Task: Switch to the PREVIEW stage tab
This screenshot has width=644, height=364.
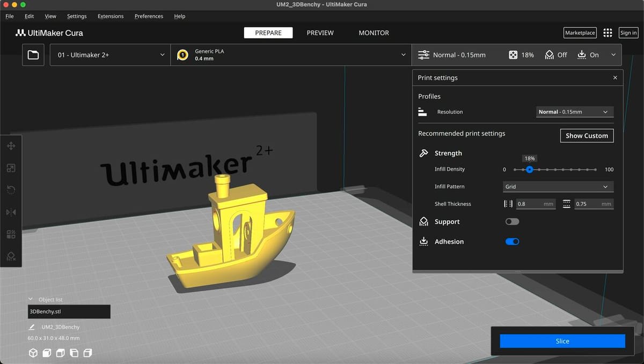Action: pos(320,33)
